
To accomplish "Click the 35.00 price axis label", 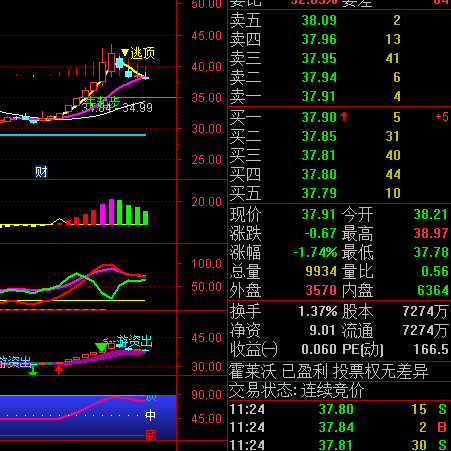I will pyautogui.click(x=206, y=98).
